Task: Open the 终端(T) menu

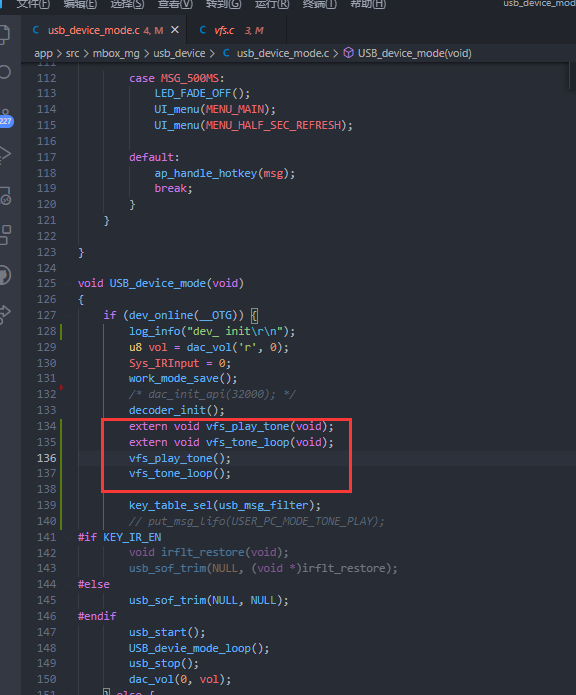Action: click(319, 4)
